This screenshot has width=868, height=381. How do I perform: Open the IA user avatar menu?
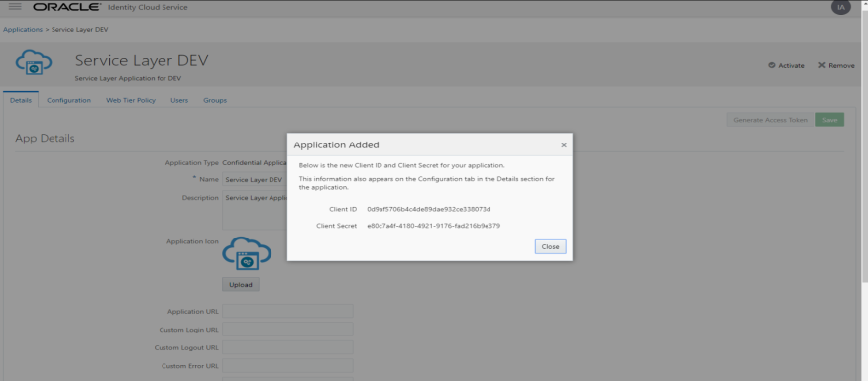click(841, 7)
